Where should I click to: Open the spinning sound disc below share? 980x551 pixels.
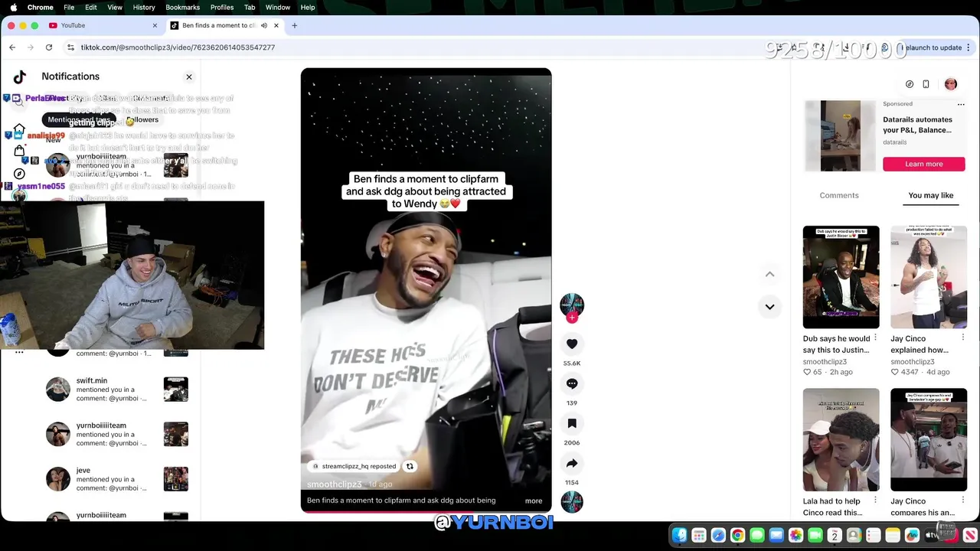pyautogui.click(x=572, y=502)
